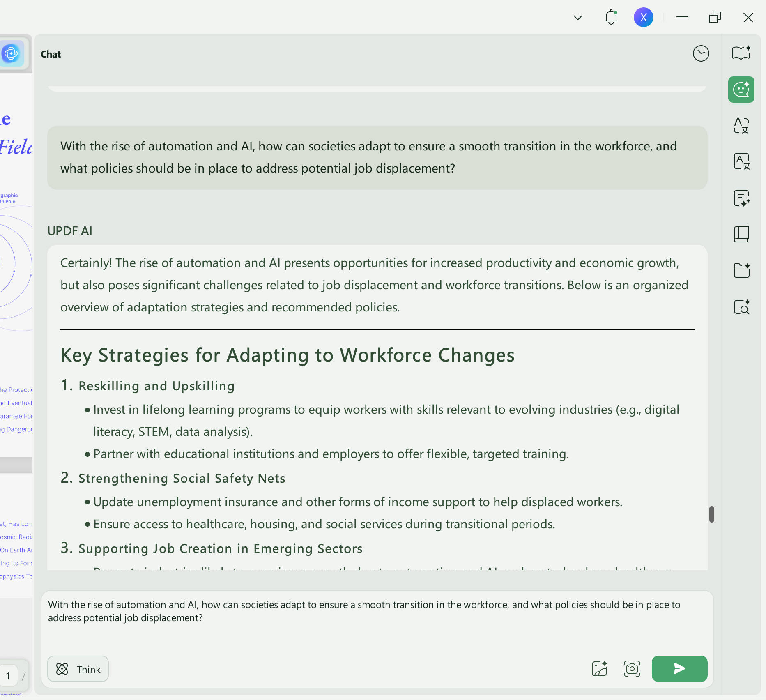
Task: Minimize the UPDF window
Action: [682, 17]
